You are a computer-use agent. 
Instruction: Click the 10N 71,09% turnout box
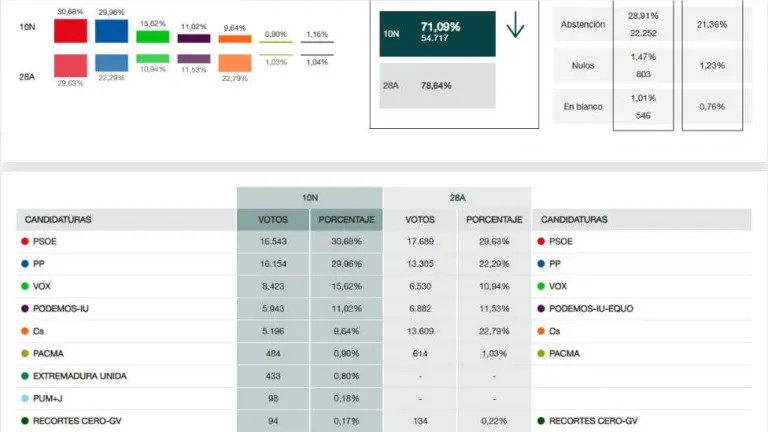click(x=438, y=34)
